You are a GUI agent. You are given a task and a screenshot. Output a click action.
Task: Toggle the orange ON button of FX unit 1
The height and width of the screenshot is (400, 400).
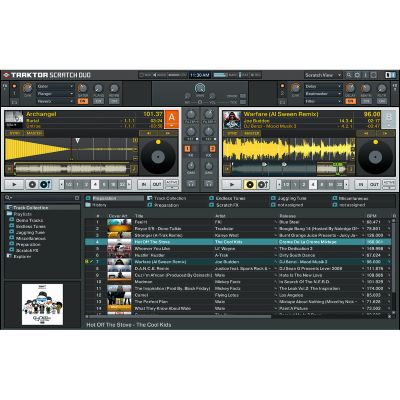83,101
